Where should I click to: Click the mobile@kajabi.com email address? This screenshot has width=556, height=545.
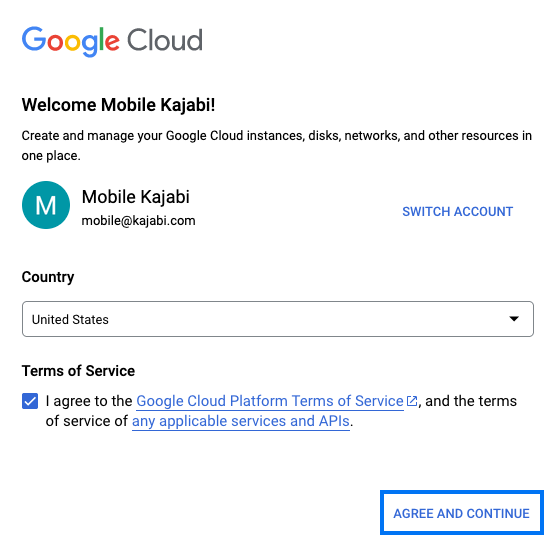[138, 221]
